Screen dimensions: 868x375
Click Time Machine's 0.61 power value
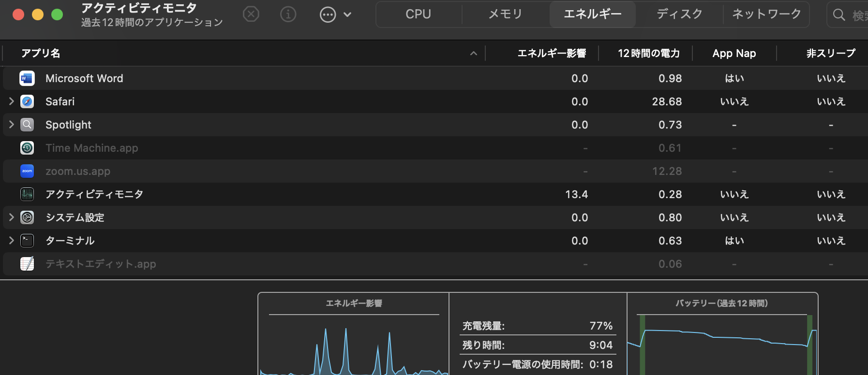coord(670,148)
